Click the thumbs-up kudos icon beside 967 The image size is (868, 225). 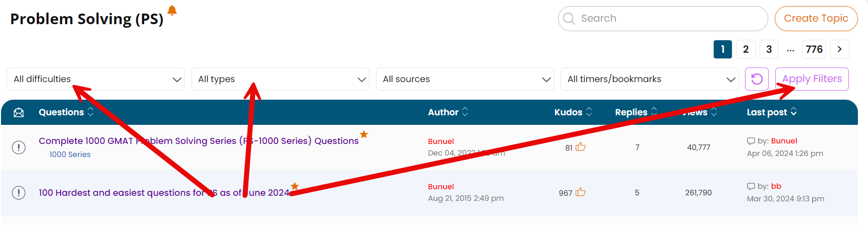pyautogui.click(x=581, y=192)
